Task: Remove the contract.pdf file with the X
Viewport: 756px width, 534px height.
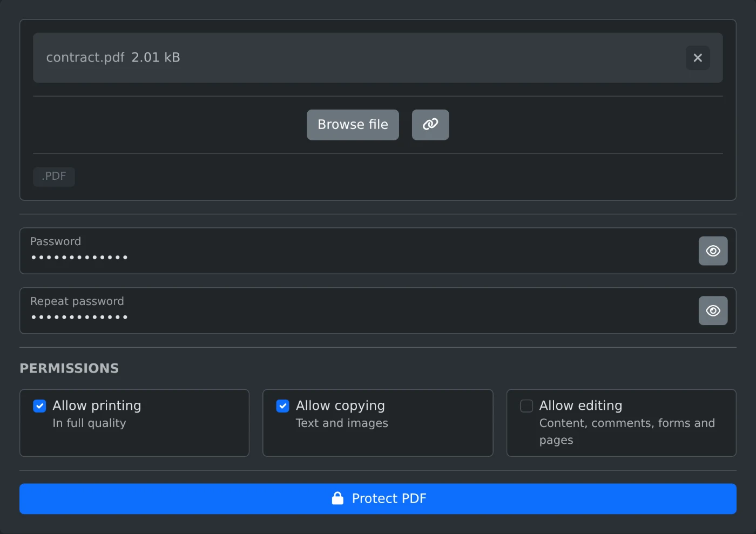Action: pyautogui.click(x=698, y=58)
